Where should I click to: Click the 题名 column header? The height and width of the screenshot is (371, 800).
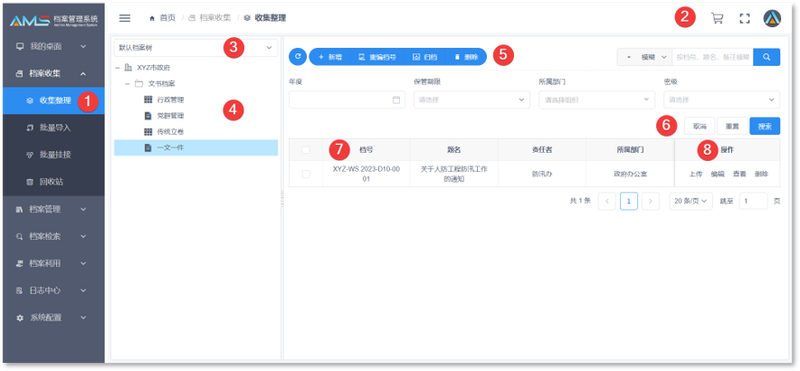click(x=454, y=150)
